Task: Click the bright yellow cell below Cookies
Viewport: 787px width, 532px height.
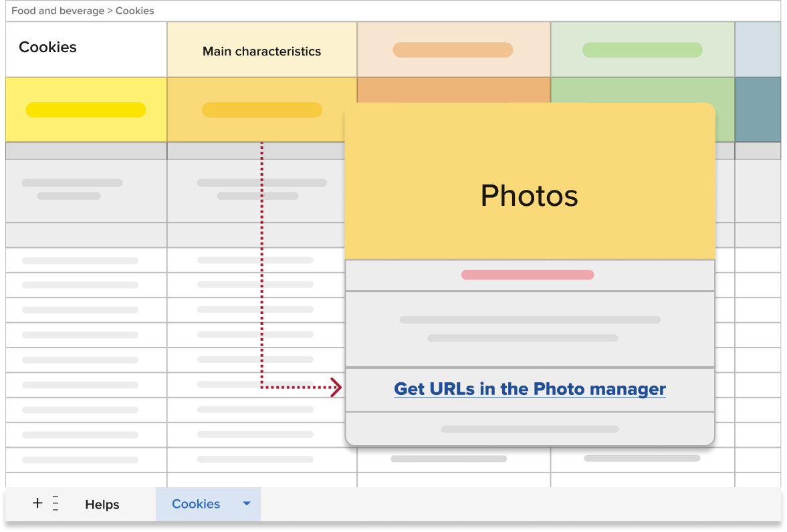Action: pos(86,110)
